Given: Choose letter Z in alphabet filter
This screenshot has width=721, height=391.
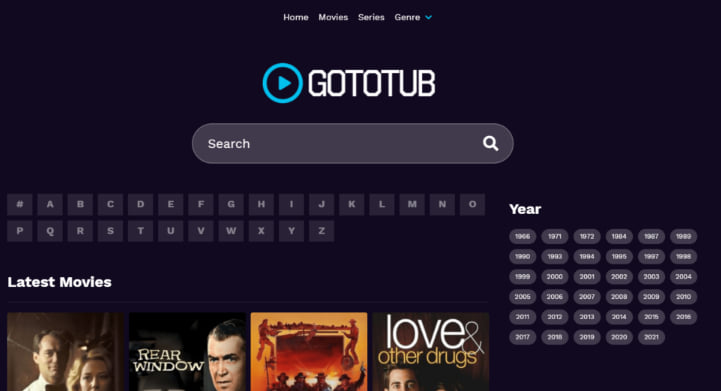Looking at the screenshot, I should pos(321,230).
